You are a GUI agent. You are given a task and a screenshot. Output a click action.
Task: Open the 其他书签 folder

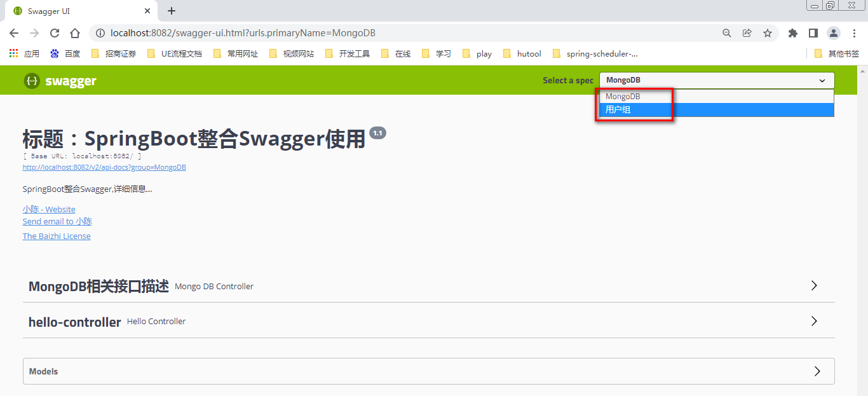(837, 53)
